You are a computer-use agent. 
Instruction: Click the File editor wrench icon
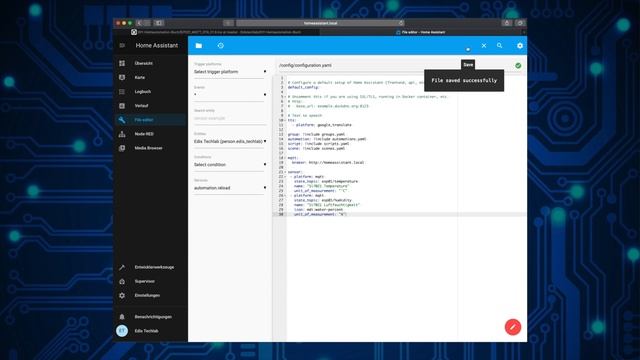[x=122, y=120]
